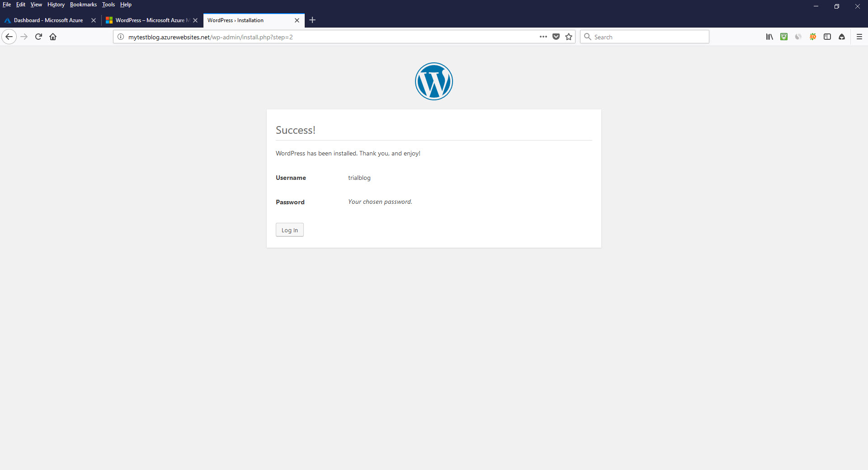The width and height of the screenshot is (868, 470).
Task: Switch to the Dashboard - Microsoft Azure tab
Action: pyautogui.click(x=48, y=20)
